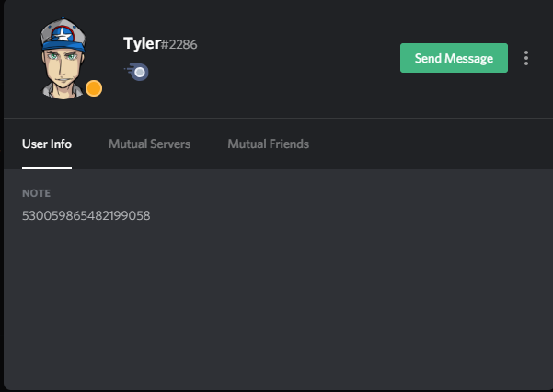Click the empty area below the note
The width and height of the screenshot is (553, 392).
click(278, 304)
